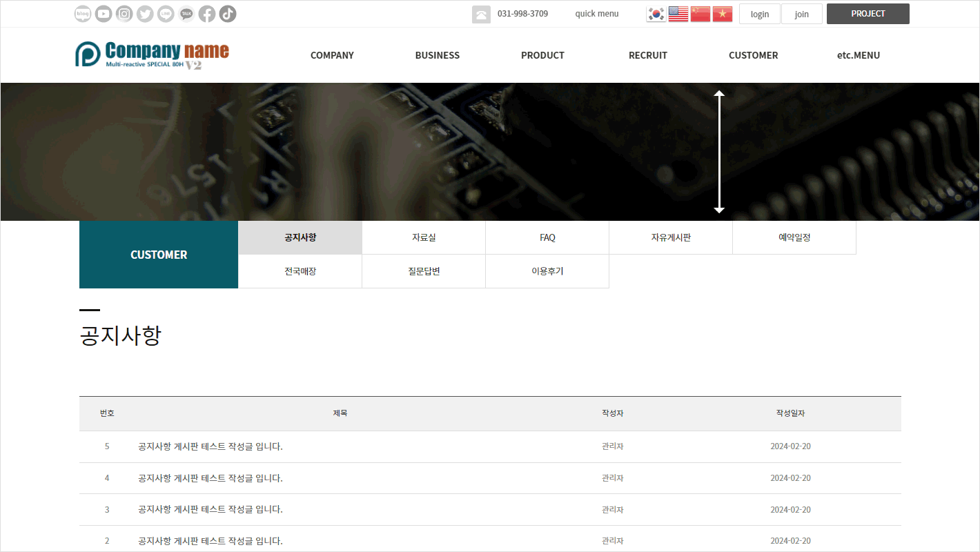Open the quick menu link
This screenshot has height=552, width=980.
[x=597, y=14]
